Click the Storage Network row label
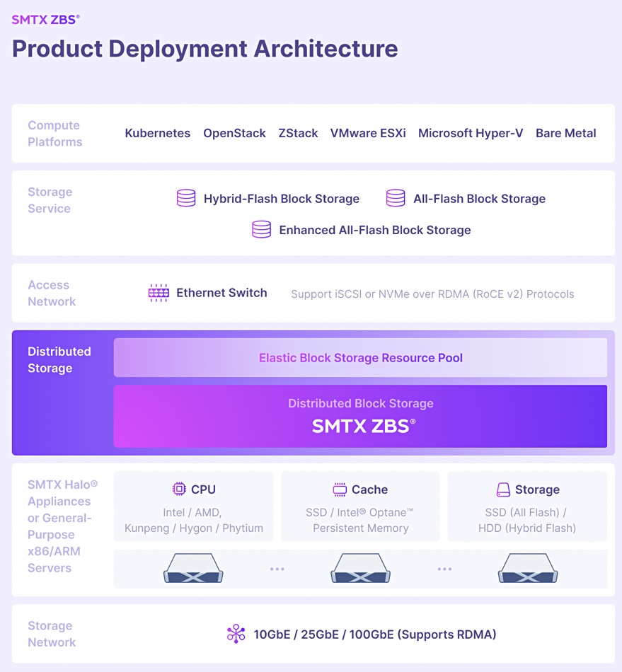Screen dimensions: 622x672 pyautogui.click(x=52, y=634)
